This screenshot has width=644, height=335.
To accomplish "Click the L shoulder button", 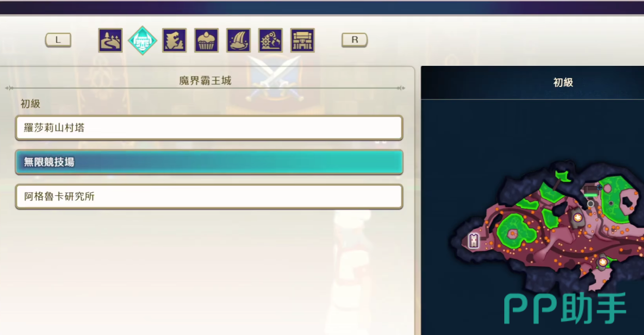I will (x=58, y=40).
